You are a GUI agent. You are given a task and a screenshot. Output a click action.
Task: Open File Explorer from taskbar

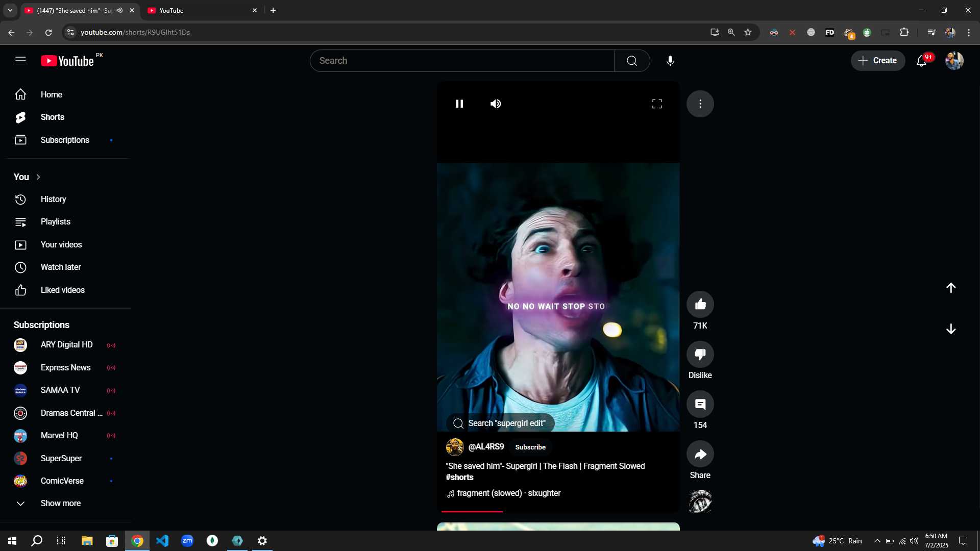point(87,541)
